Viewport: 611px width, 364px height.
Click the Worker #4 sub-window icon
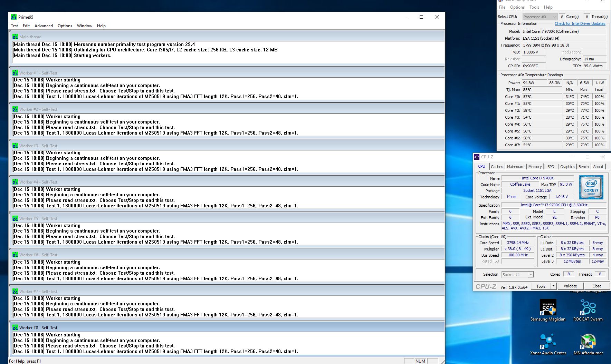tap(15, 182)
